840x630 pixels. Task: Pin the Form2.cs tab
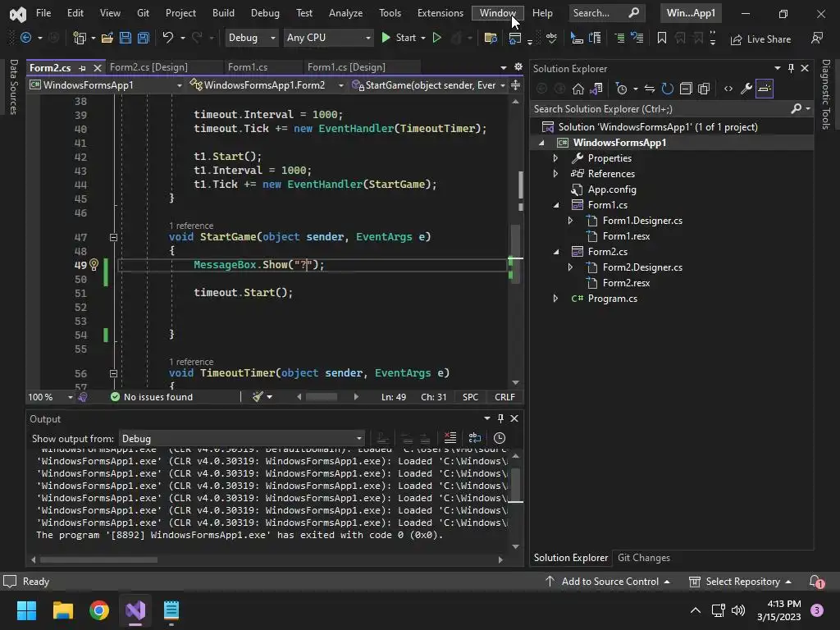coord(82,68)
